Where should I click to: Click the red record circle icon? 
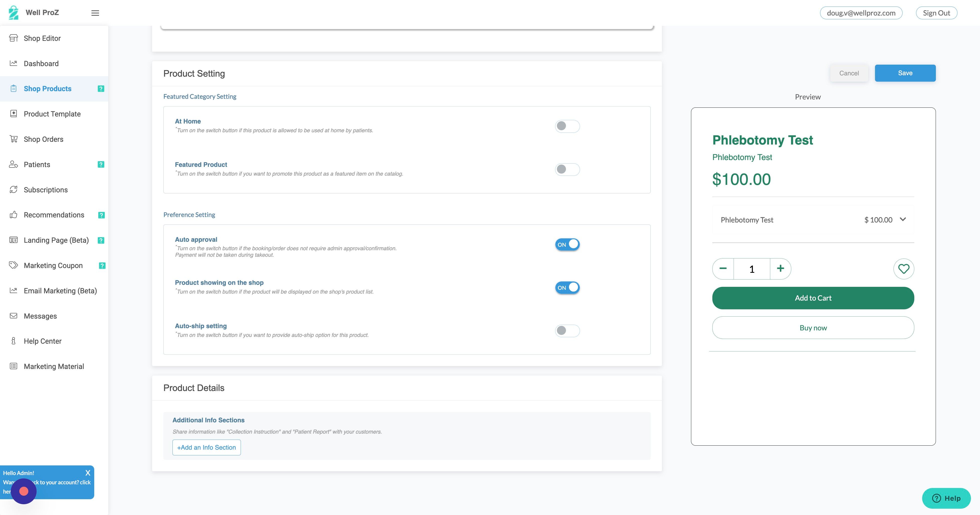pyautogui.click(x=24, y=491)
